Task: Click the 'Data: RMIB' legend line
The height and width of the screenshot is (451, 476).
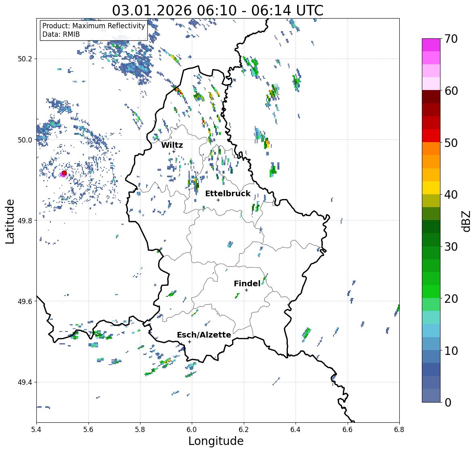Action: tap(61, 34)
